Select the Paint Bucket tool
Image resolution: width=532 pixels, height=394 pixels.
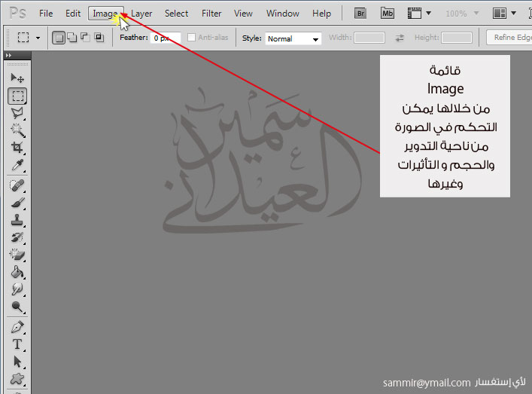(x=17, y=273)
